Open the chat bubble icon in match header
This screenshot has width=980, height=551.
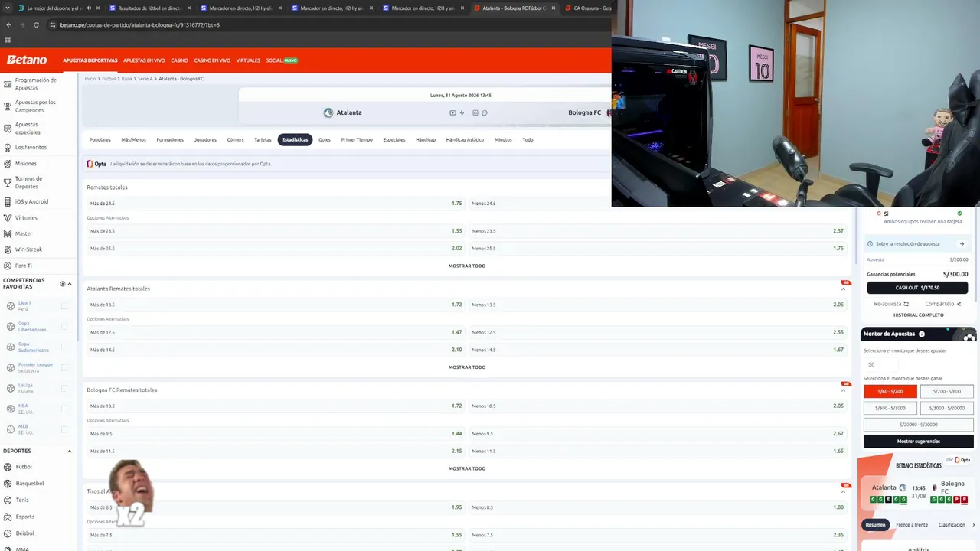coord(485,112)
